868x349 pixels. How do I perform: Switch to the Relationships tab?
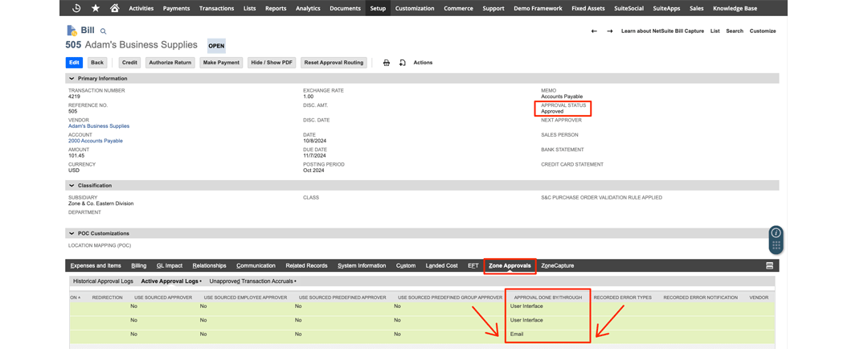point(209,266)
